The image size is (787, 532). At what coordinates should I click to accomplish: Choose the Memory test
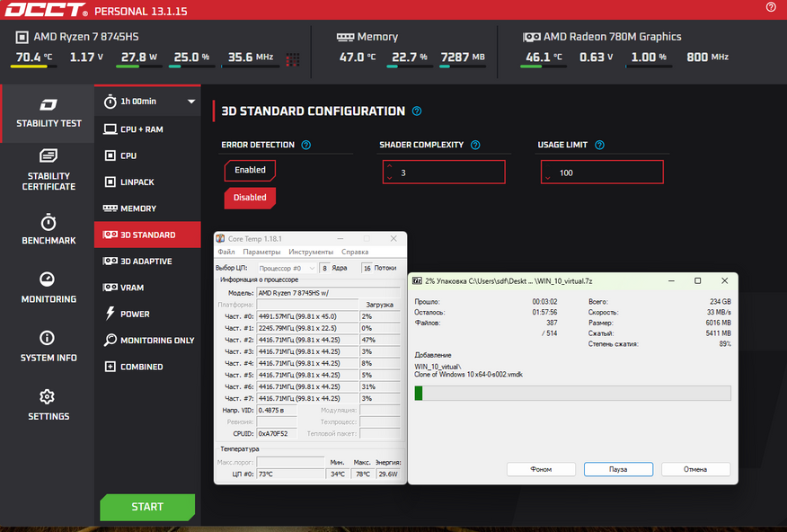147,208
